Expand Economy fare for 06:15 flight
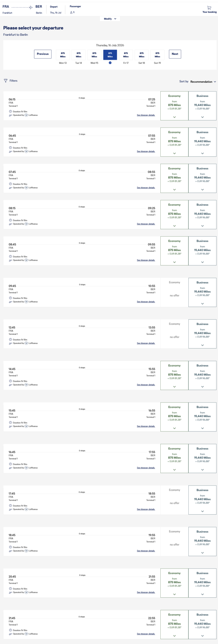Screen dimensions: 218x644 tap(175, 106)
